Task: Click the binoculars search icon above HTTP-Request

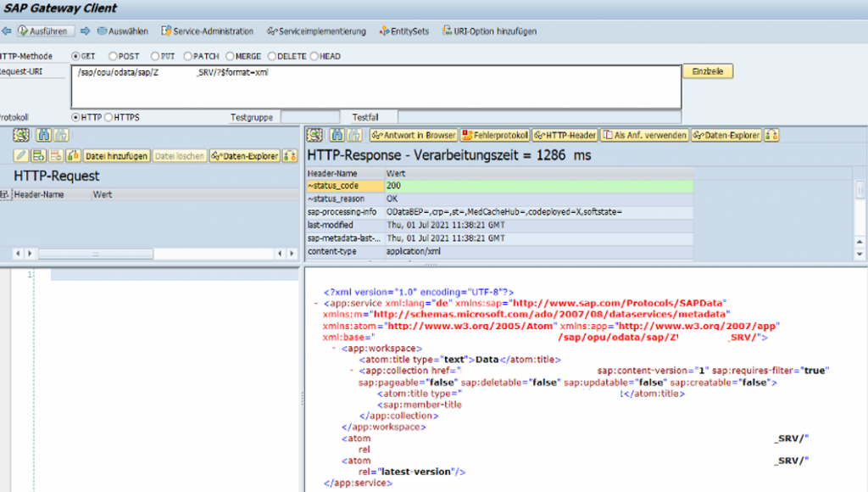Action: 43,135
